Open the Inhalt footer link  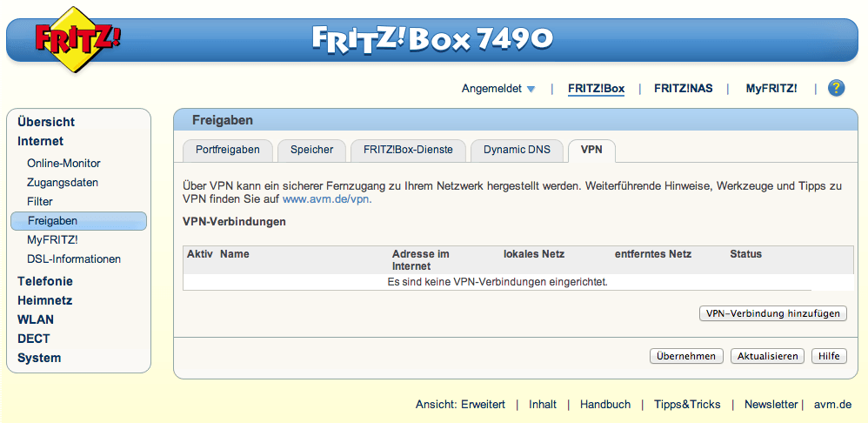click(x=543, y=405)
